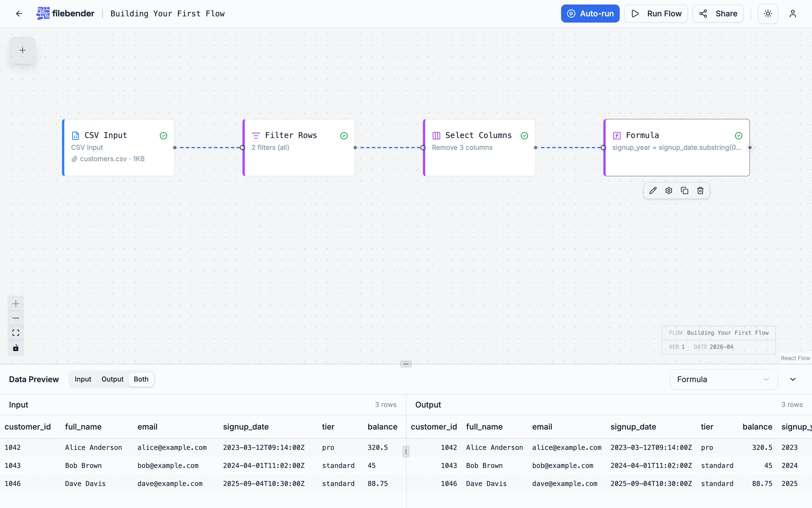
Task: Click the Formula node output handle
Action: 750,148
